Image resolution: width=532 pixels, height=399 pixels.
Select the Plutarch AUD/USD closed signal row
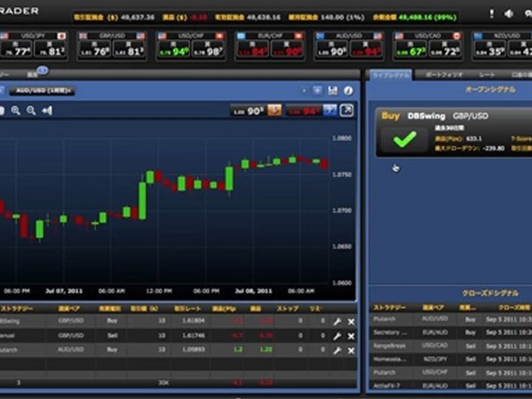click(451, 319)
